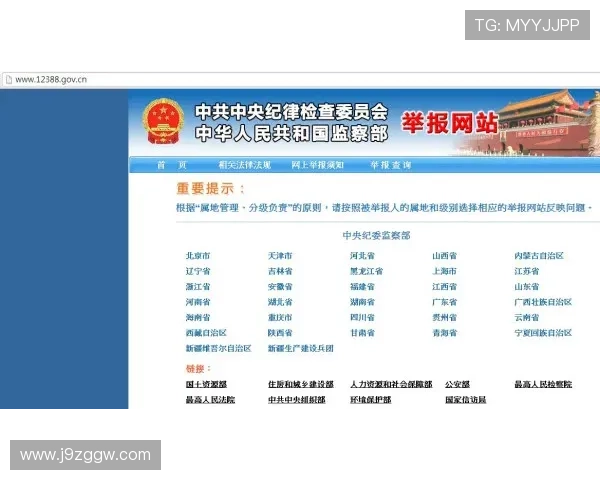Select the 甘肃省 link
Screen dimensions: 600x480
coord(362,333)
